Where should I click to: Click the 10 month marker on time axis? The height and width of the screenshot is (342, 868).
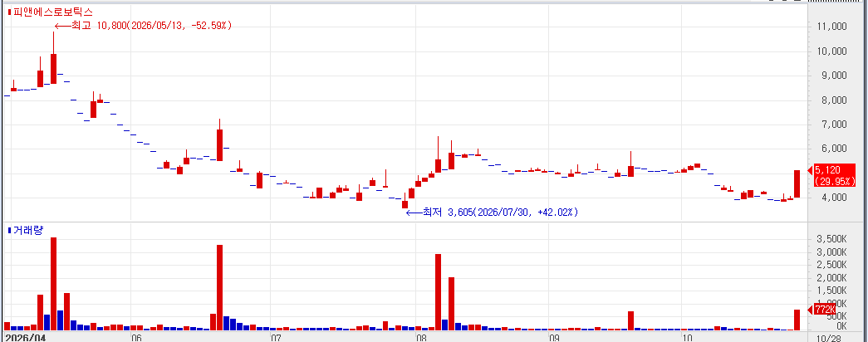(x=687, y=338)
